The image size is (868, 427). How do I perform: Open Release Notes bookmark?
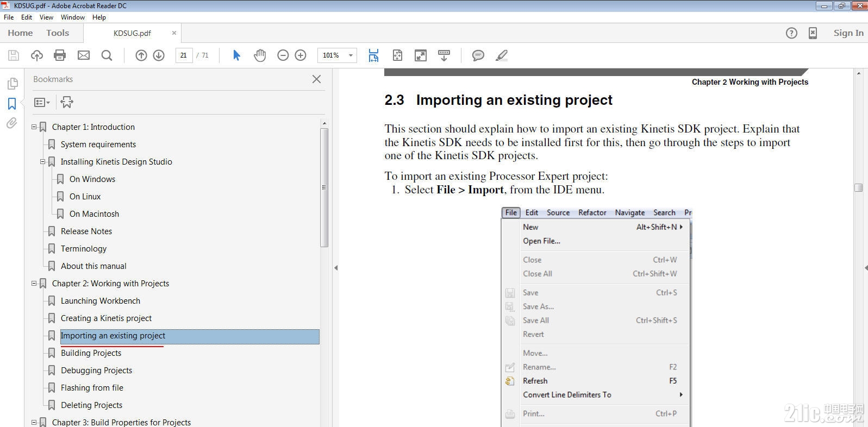86,231
